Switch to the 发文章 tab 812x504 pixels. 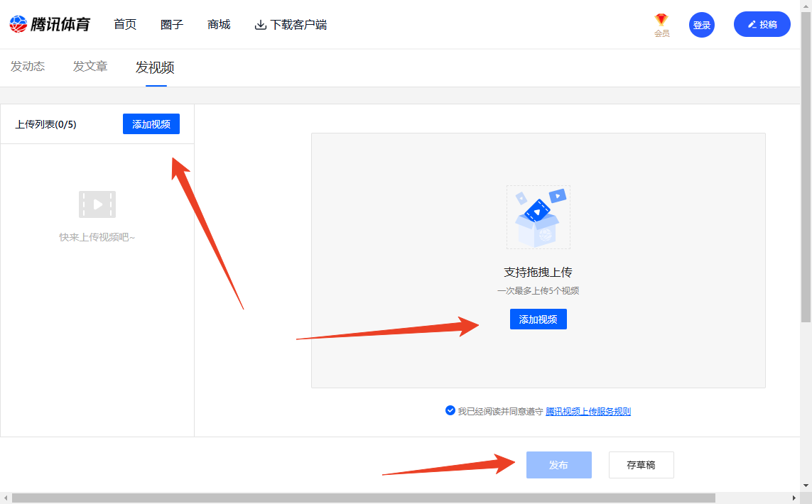point(90,66)
